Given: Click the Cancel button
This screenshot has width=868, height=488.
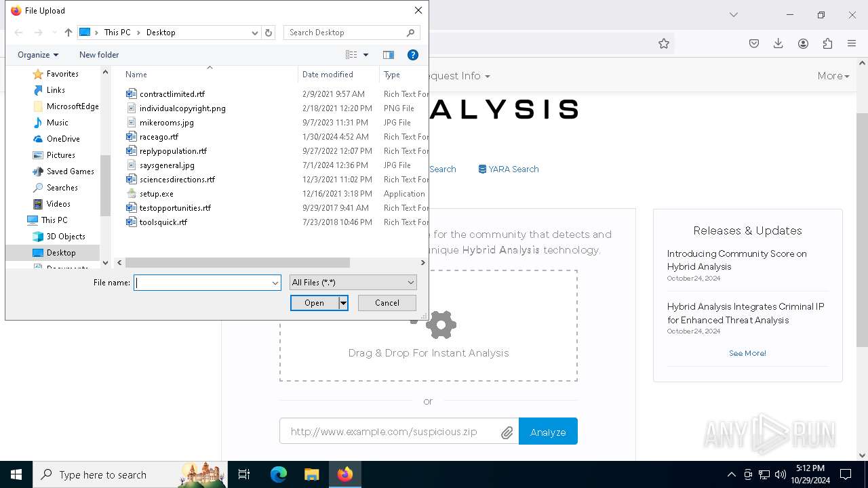Looking at the screenshot, I should pos(387,303).
